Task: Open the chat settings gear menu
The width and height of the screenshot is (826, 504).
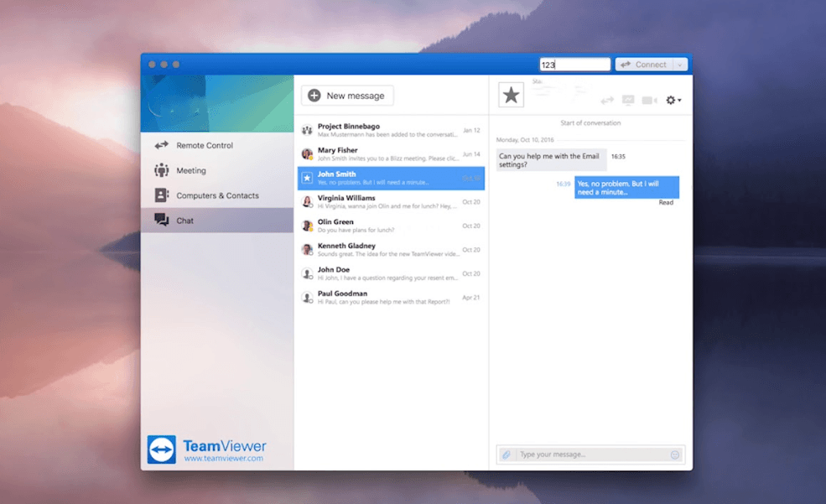Action: click(673, 100)
